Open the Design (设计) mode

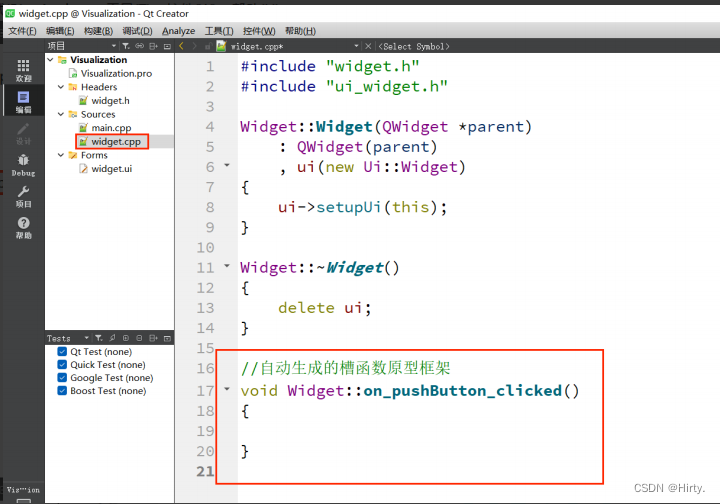click(23, 134)
